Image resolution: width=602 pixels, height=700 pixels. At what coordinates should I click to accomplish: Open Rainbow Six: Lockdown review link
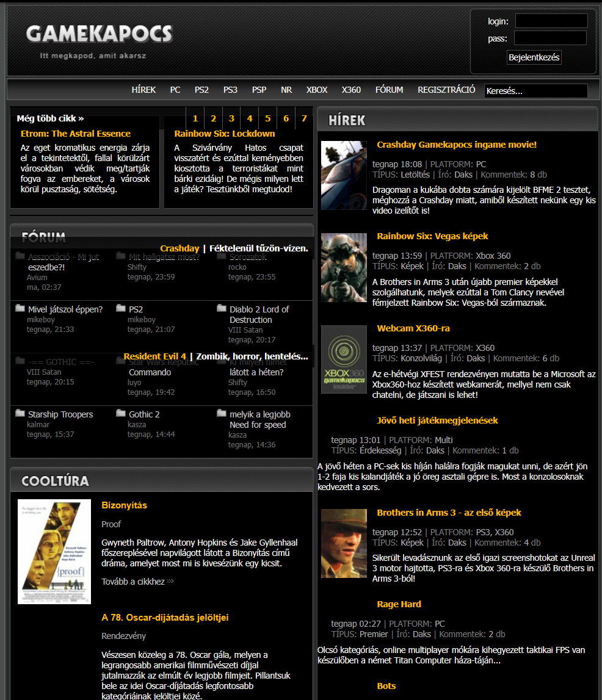225,134
